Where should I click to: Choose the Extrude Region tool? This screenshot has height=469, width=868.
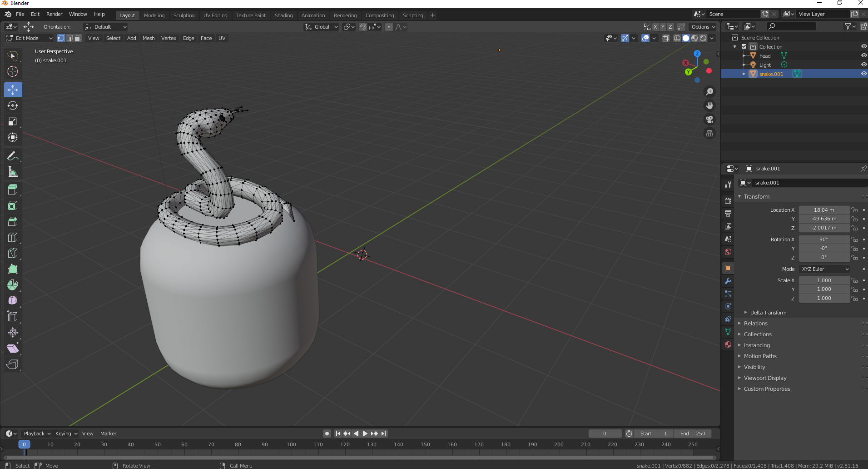pos(13,190)
